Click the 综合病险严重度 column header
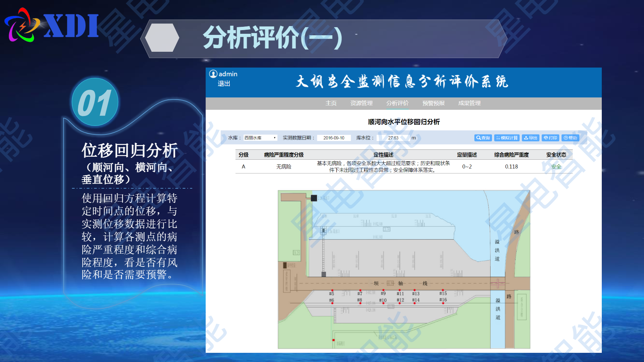644x362 pixels. [x=511, y=155]
